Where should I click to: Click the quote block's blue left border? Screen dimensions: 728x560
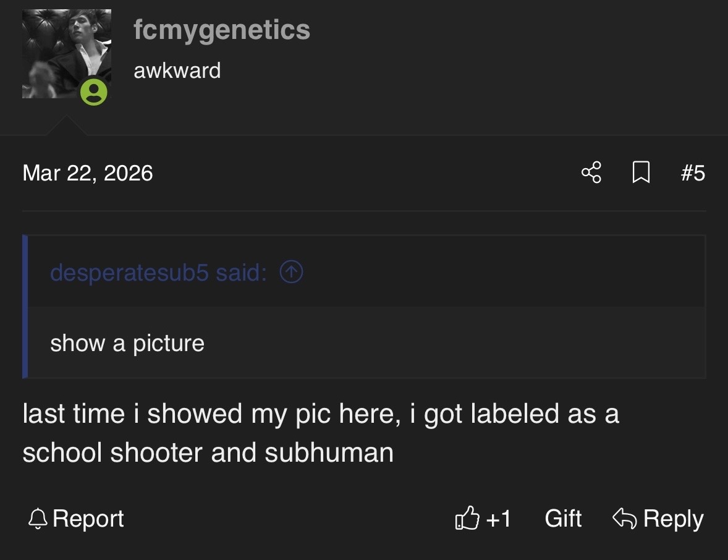(25, 306)
